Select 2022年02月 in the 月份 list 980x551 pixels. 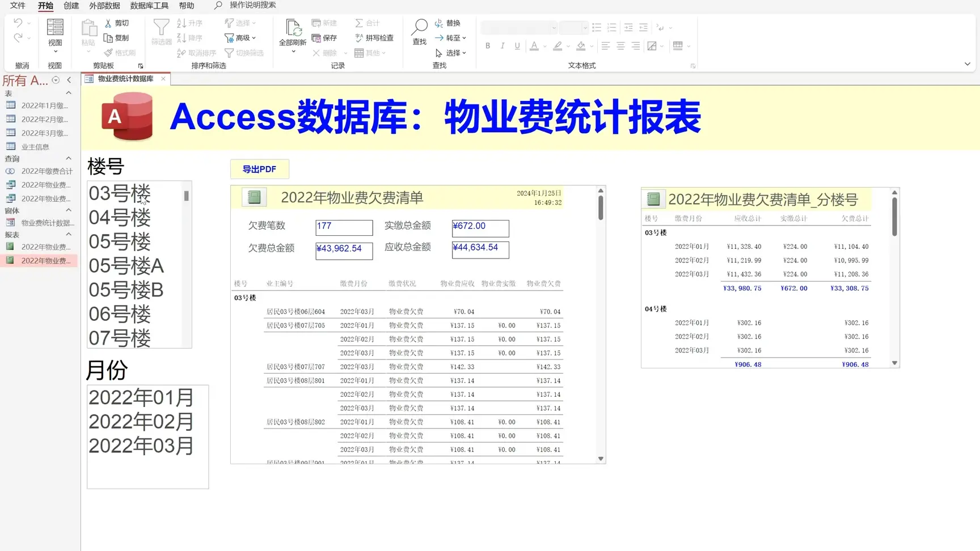(147, 421)
